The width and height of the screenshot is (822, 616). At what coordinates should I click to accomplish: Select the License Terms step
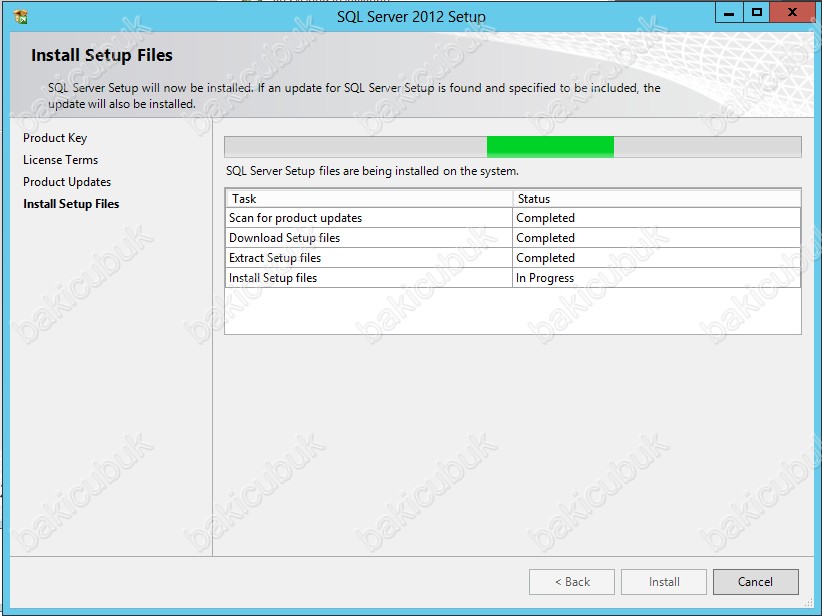(60, 160)
